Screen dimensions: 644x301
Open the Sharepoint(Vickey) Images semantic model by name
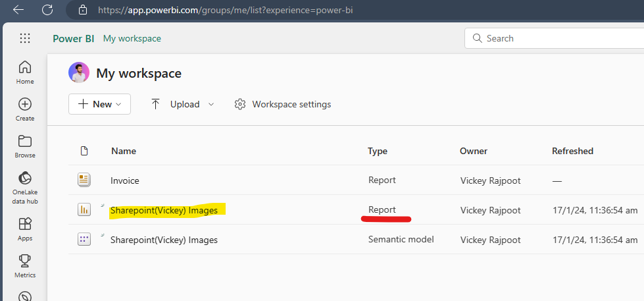(x=164, y=240)
